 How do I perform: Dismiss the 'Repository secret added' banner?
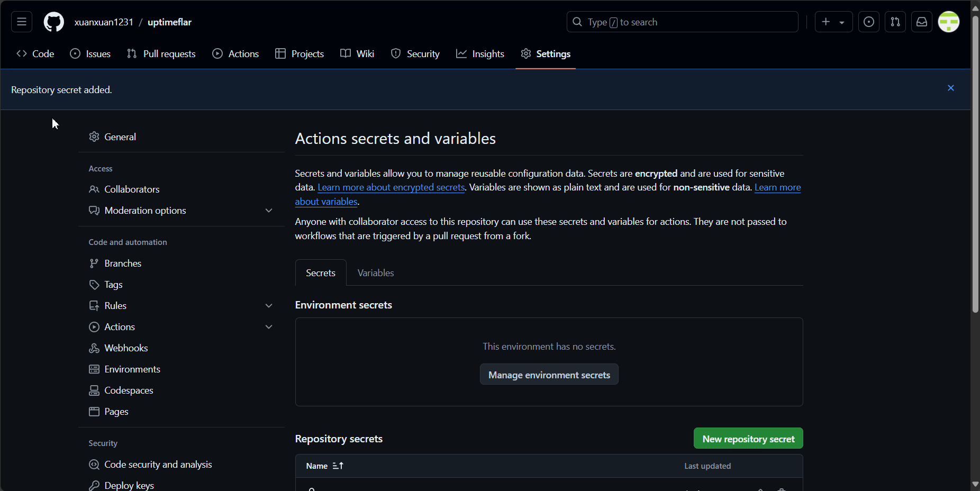pos(951,88)
